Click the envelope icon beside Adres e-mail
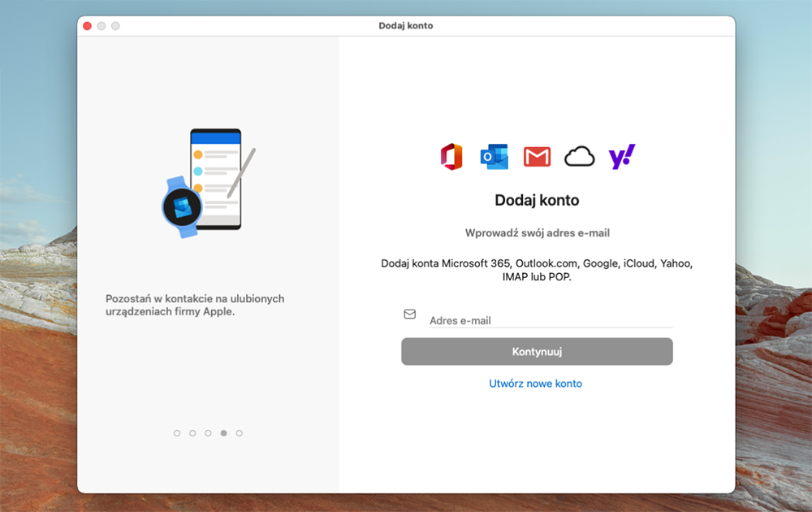 click(x=409, y=314)
